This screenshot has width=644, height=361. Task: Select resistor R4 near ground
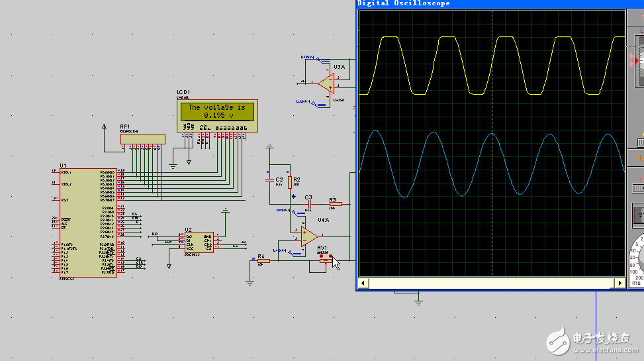pyautogui.click(x=262, y=261)
